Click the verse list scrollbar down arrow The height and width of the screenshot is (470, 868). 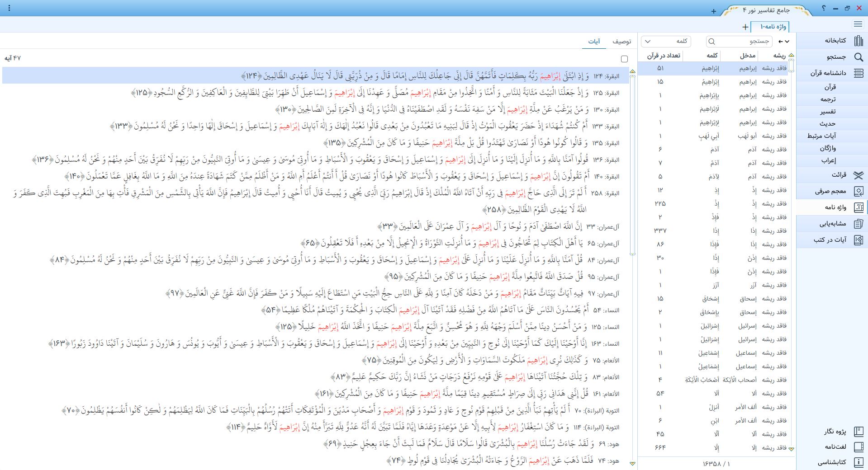click(632, 463)
